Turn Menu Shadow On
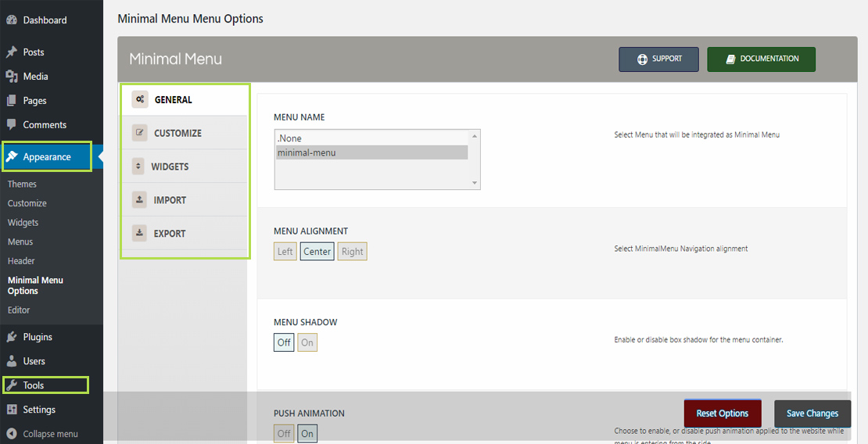Viewport: 868px width, 444px height. pyautogui.click(x=307, y=342)
